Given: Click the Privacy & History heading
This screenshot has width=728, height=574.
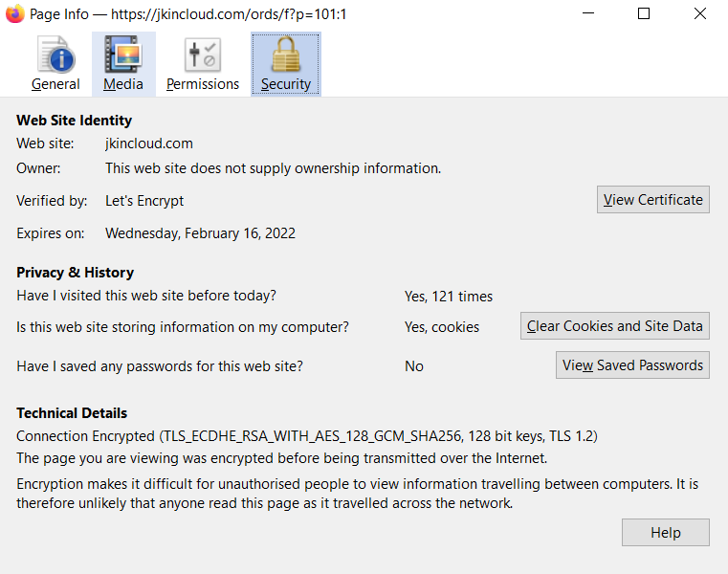Looking at the screenshot, I should coord(76,272).
